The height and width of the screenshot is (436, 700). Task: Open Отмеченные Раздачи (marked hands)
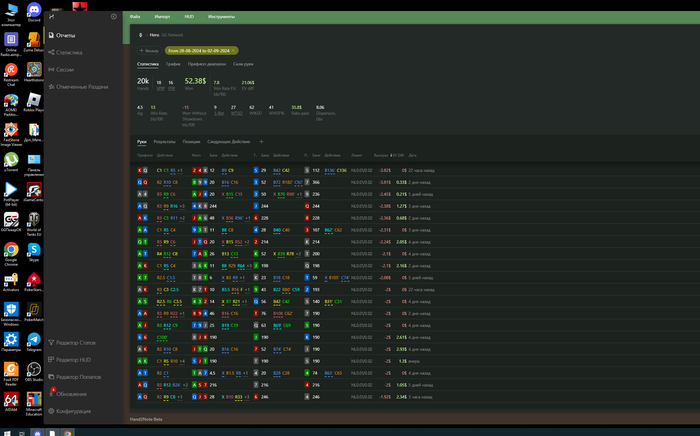tap(82, 87)
